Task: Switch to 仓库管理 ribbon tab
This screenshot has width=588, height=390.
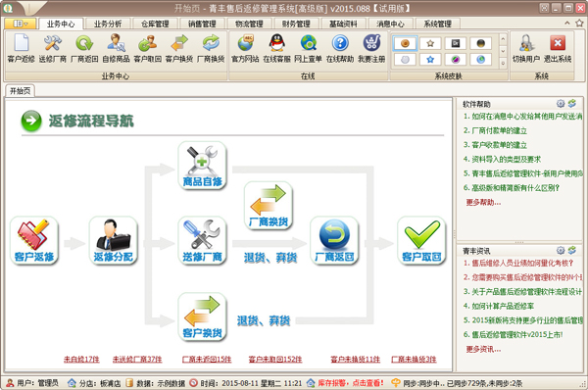Action: click(155, 24)
